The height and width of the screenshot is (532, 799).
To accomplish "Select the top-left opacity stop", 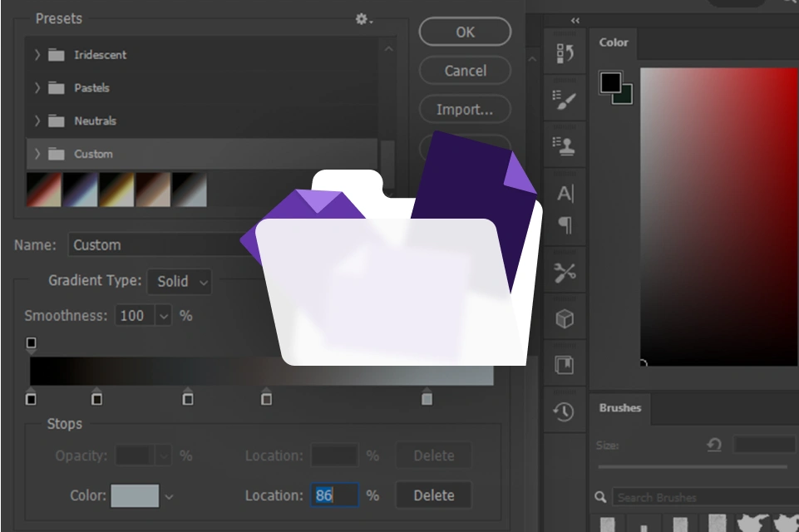I will [x=31, y=344].
